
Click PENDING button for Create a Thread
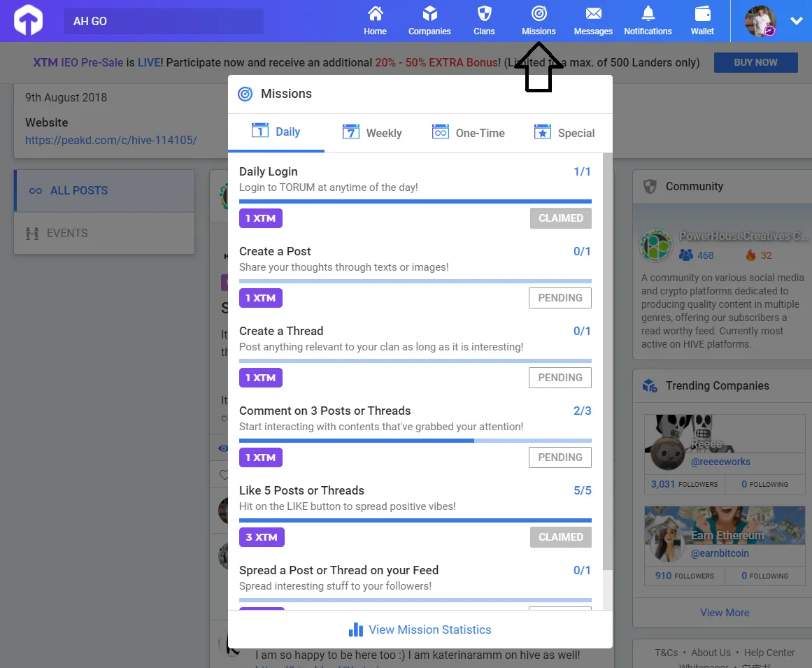[x=560, y=378]
